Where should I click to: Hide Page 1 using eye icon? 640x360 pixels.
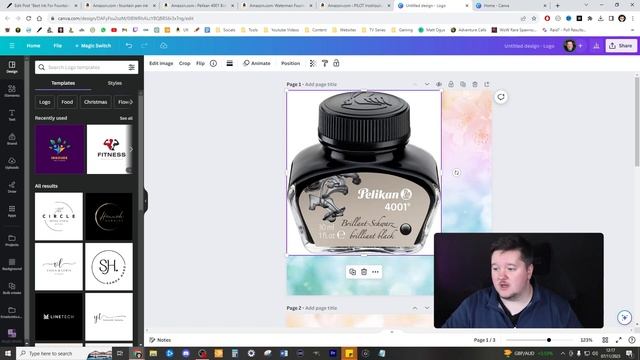(439, 84)
